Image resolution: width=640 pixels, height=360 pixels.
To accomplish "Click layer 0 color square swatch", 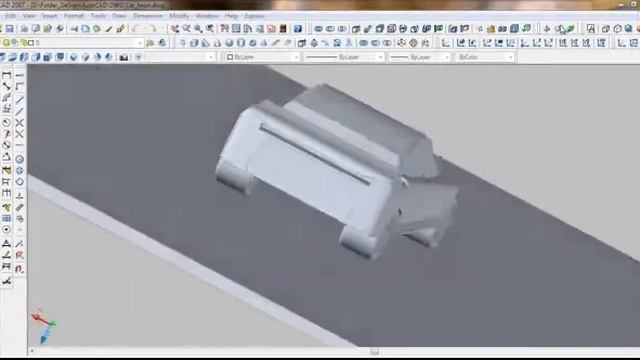I will point(31,43).
